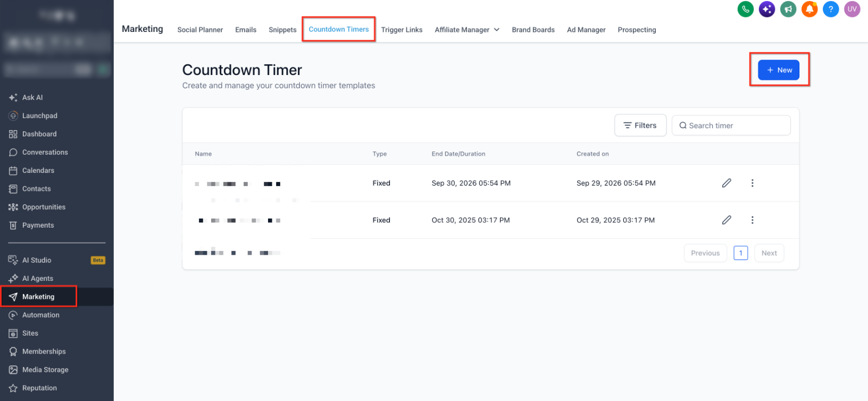
Task: Switch to the Social Planner tab
Action: tap(200, 30)
